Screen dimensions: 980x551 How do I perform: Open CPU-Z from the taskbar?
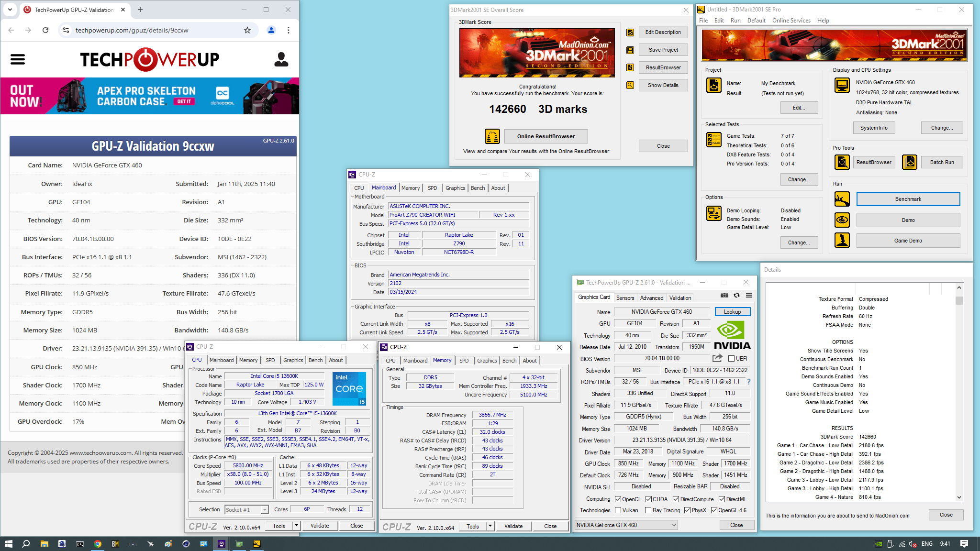pyautogui.click(x=221, y=544)
